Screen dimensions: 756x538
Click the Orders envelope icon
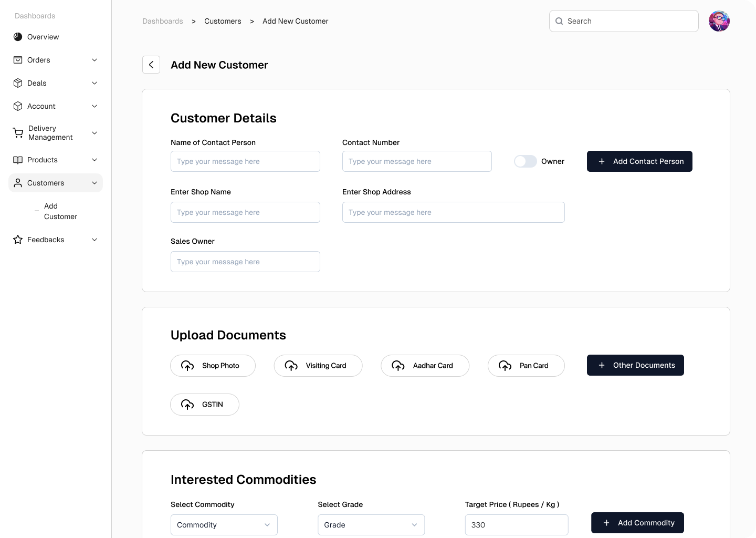tap(17, 60)
